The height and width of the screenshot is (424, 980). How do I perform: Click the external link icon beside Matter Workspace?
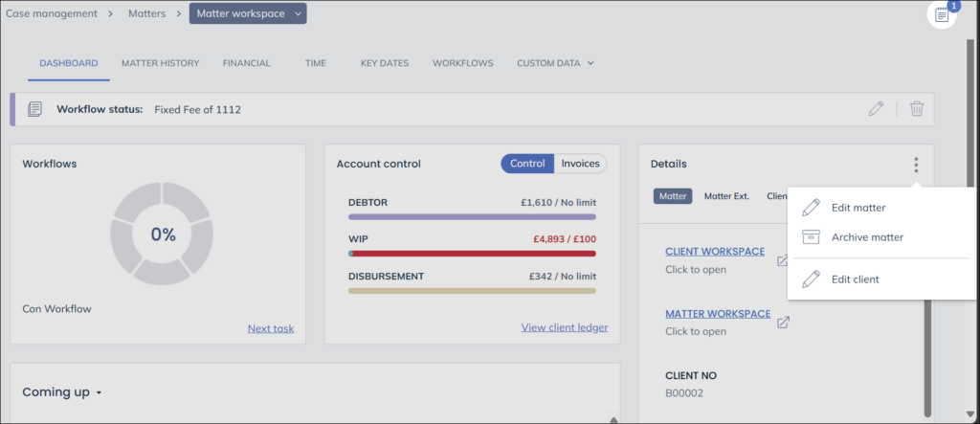pos(783,323)
